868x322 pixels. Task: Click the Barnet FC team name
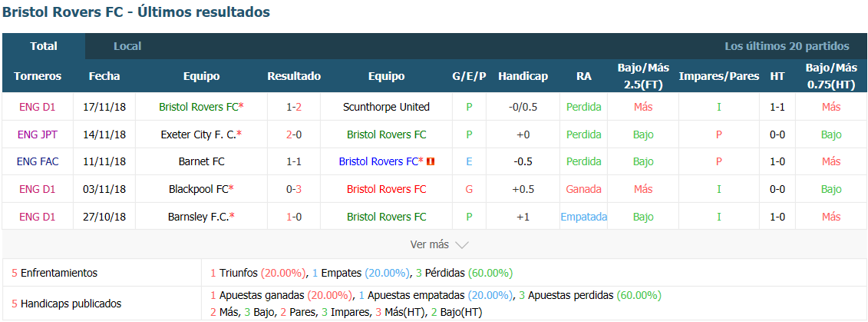202,161
